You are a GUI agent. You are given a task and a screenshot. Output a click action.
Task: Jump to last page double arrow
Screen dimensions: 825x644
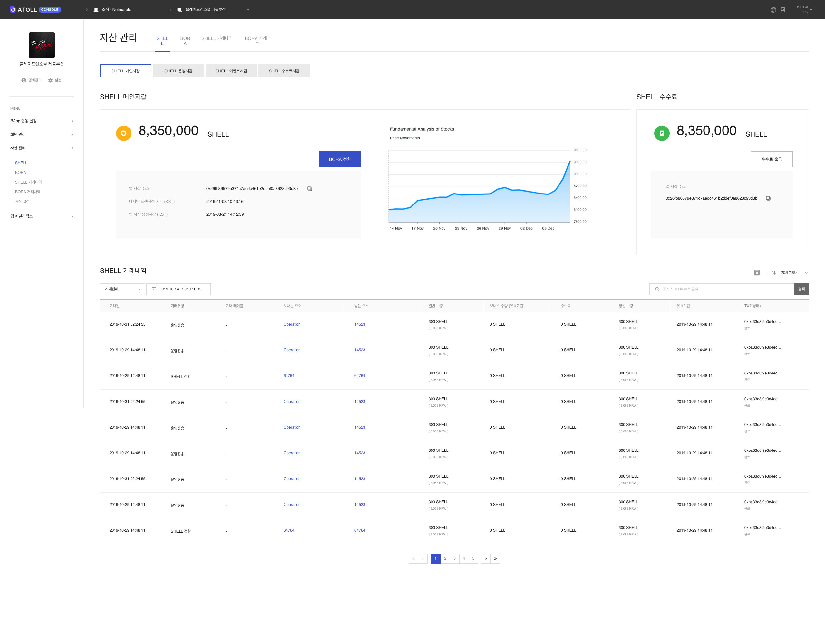pos(495,558)
